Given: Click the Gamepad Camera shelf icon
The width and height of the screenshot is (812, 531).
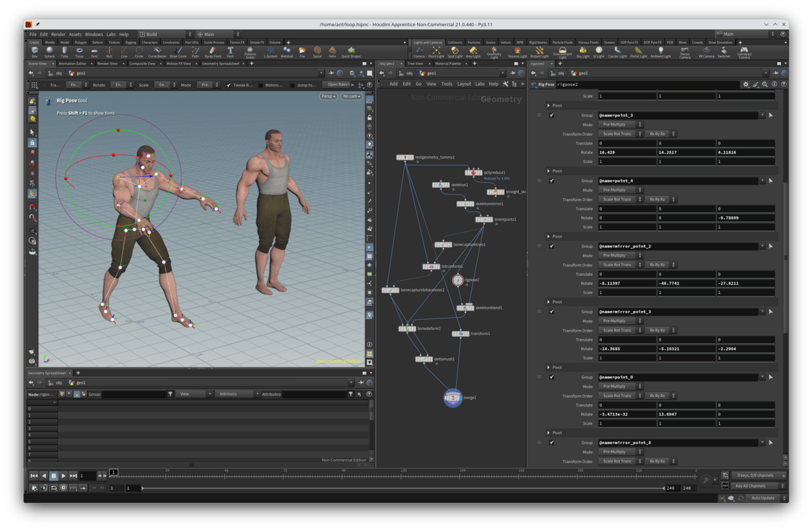Looking at the screenshot, I should [744, 52].
